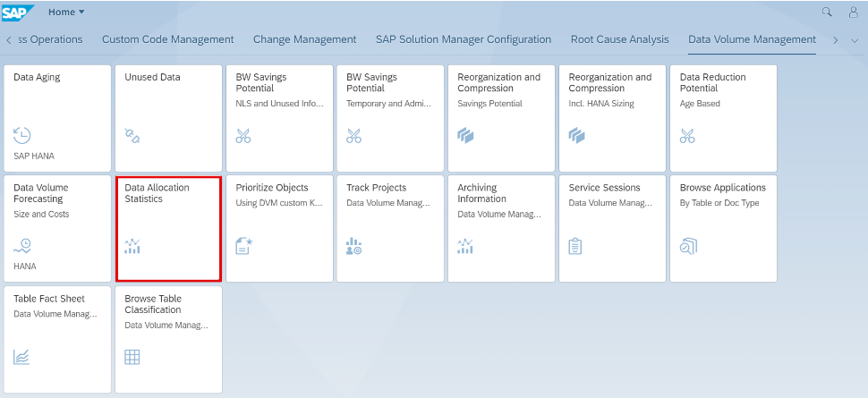Click icon on Reorganization Savings Potential tile

click(x=465, y=136)
